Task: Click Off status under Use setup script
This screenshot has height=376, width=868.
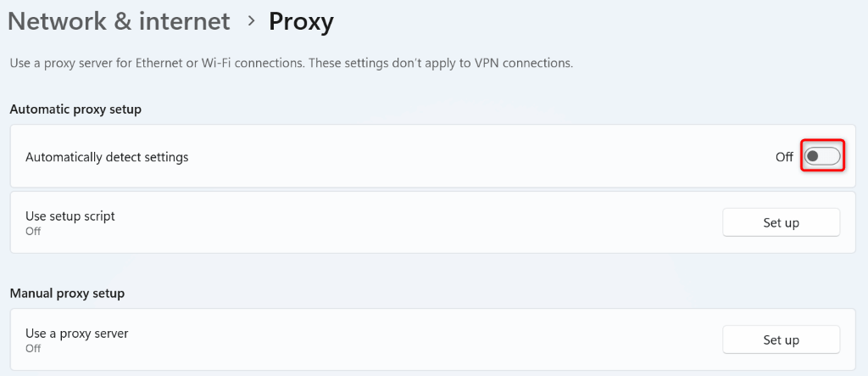Action: coord(33,231)
